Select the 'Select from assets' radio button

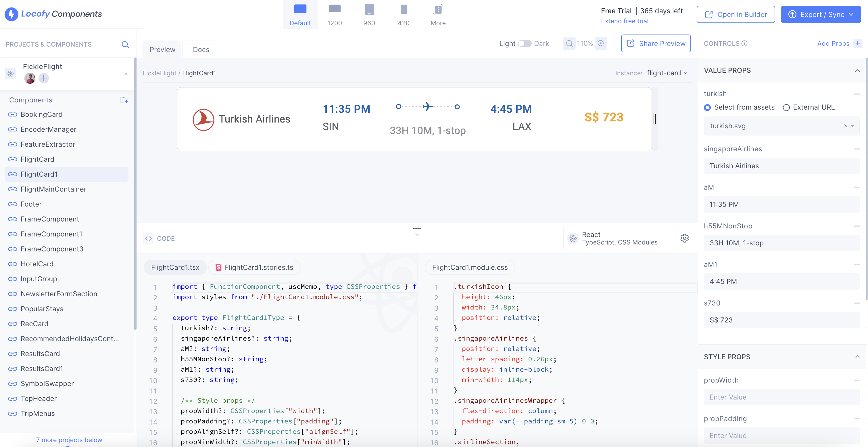pos(708,107)
